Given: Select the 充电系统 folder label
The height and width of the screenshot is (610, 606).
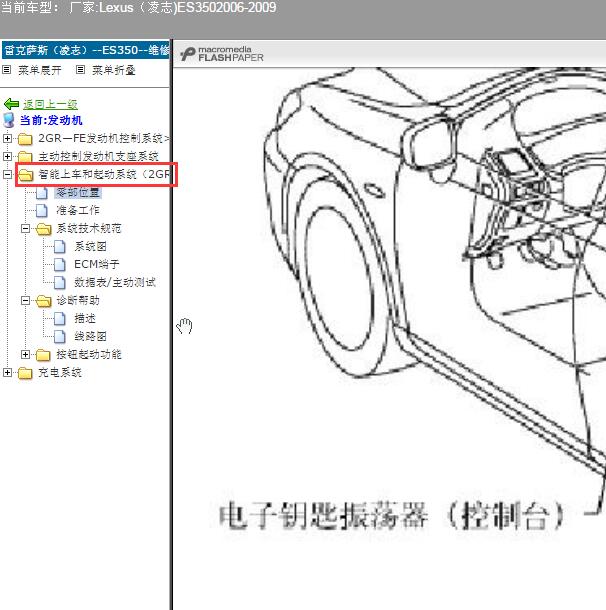Looking at the screenshot, I should click(x=60, y=372).
